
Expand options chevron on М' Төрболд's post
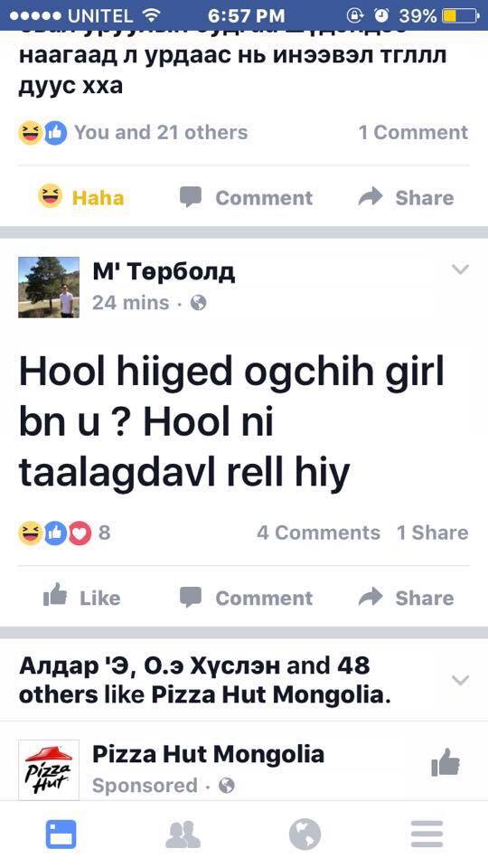(x=460, y=269)
